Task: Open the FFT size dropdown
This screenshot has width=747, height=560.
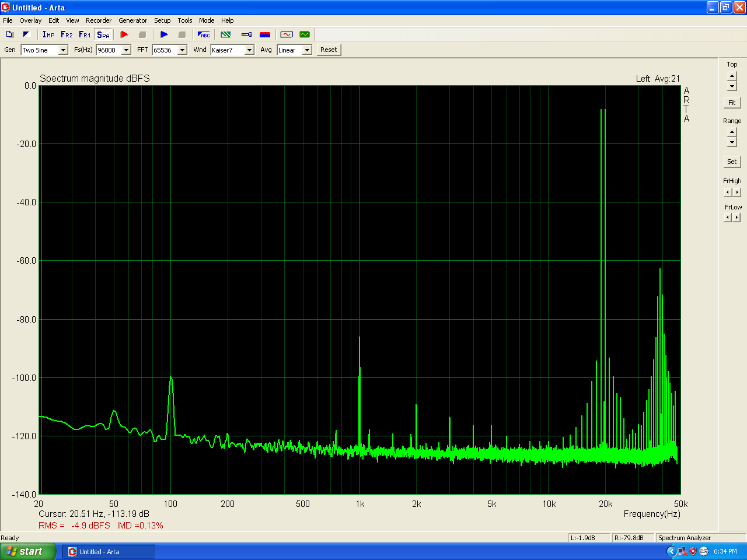Action: [x=182, y=50]
